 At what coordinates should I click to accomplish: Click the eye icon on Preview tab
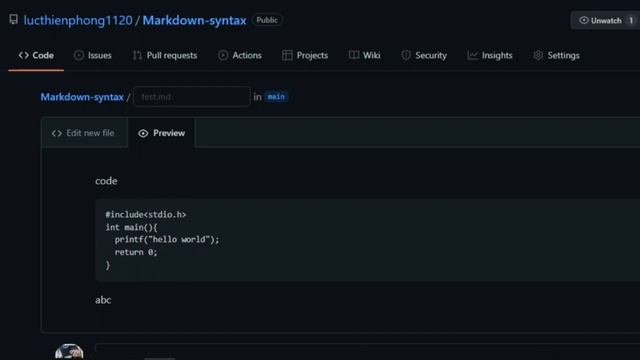tap(143, 133)
